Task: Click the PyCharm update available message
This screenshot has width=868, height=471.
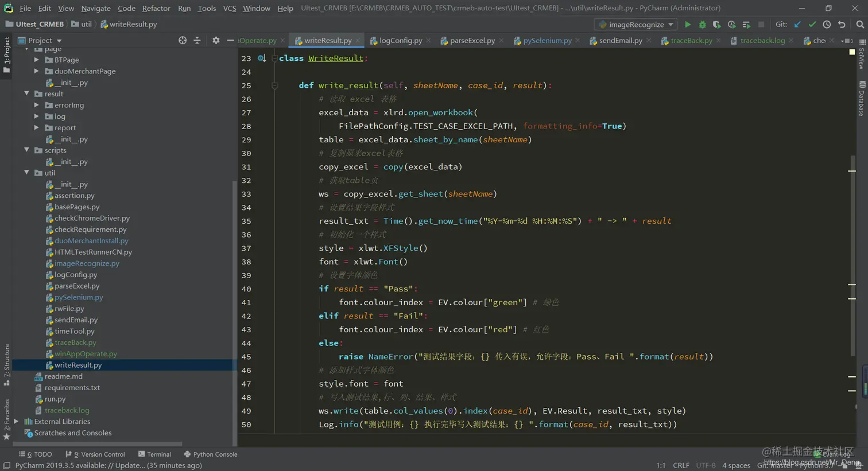Action: [x=108, y=465]
